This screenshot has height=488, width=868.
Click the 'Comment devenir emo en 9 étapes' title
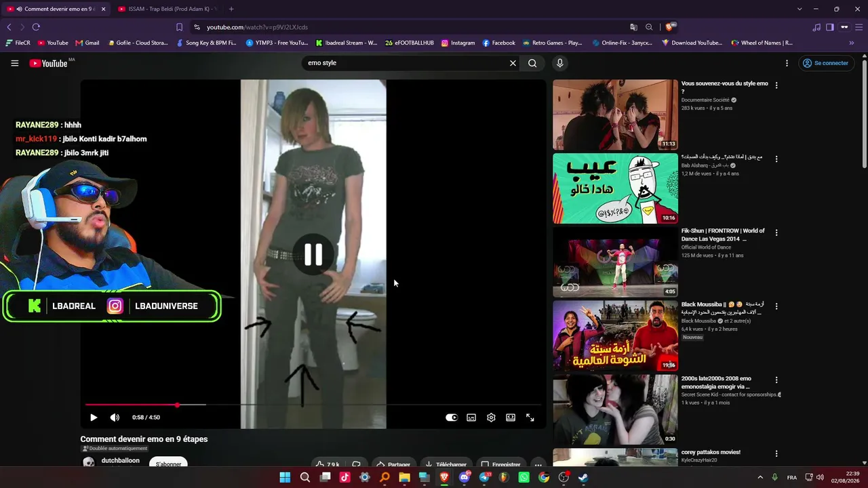(144, 439)
